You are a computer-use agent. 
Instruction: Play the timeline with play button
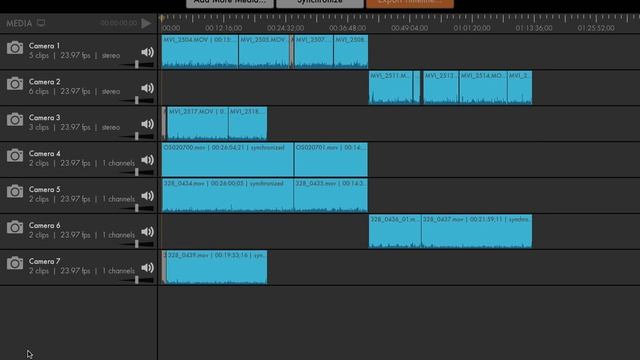146,23
